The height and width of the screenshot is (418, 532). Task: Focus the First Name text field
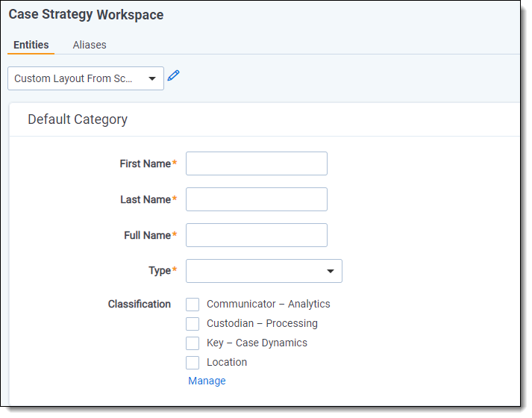click(257, 163)
